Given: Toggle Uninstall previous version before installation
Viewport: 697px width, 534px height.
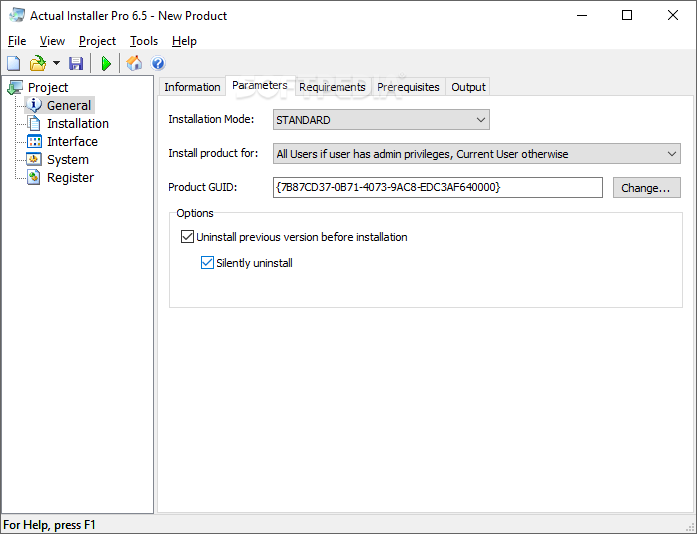Looking at the screenshot, I should point(187,237).
